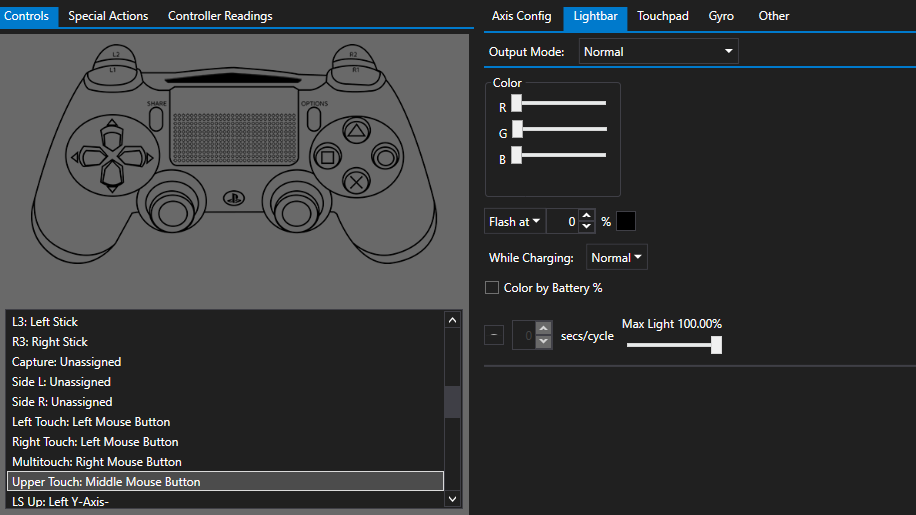The height and width of the screenshot is (515, 916).
Task: Select the D-pad Right on controller diagram
Action: [x=136, y=157]
